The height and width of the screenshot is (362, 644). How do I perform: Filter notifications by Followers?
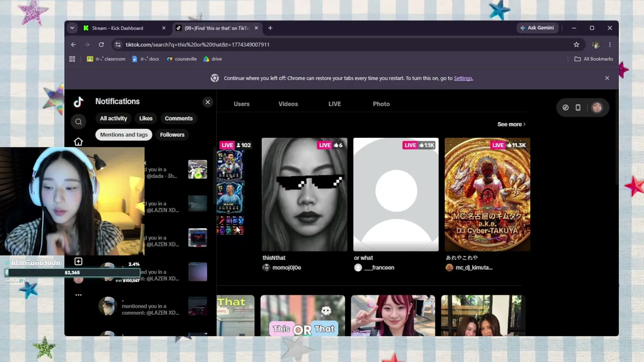[172, 135]
